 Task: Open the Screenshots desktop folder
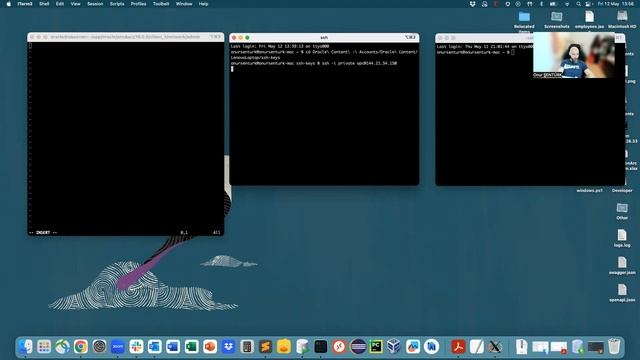point(557,17)
